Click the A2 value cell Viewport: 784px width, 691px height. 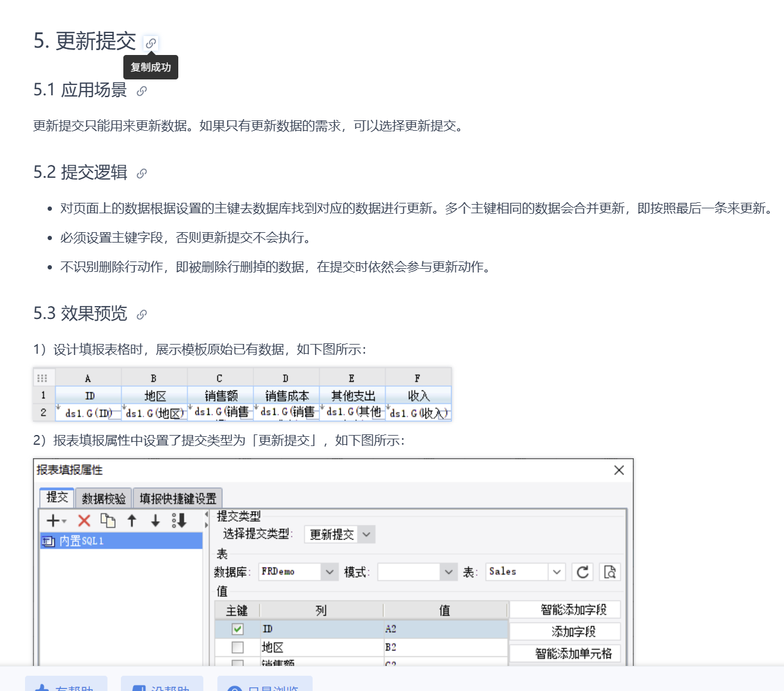446,629
